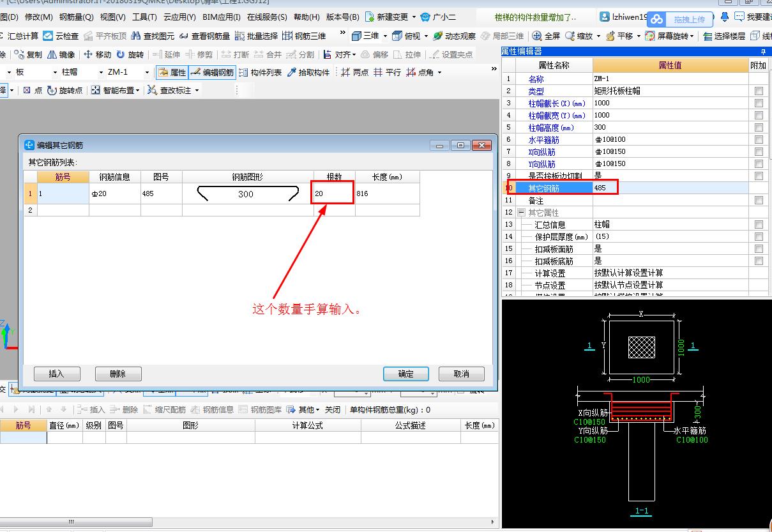Click the 选择楼层 select floor tool
The width and height of the screenshot is (772, 532).
click(x=724, y=36)
